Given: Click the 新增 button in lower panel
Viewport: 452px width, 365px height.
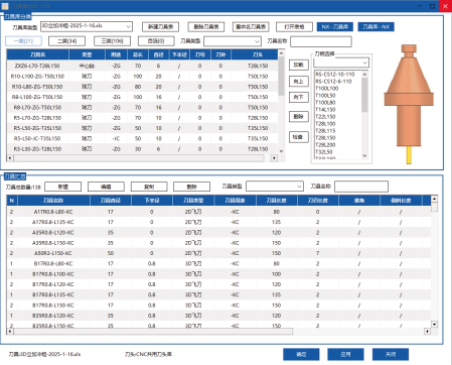Looking at the screenshot, I should (x=63, y=187).
